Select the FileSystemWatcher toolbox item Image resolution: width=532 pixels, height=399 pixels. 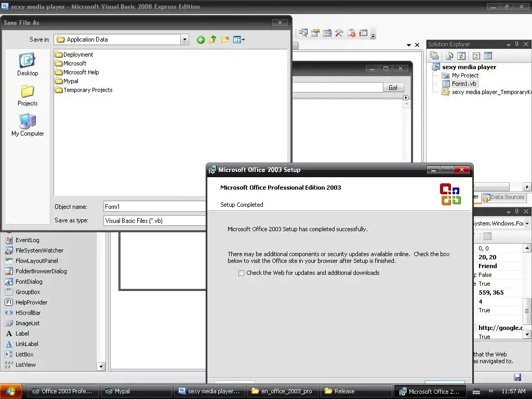pos(34,250)
